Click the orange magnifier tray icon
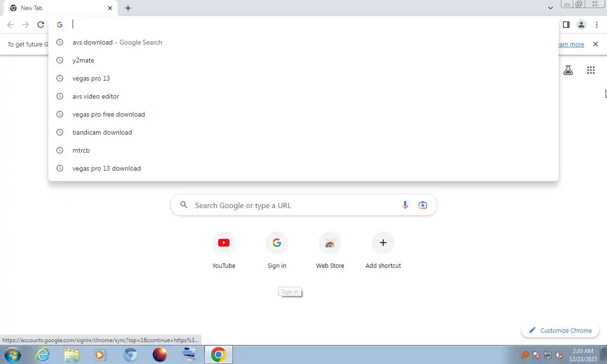 point(525,355)
